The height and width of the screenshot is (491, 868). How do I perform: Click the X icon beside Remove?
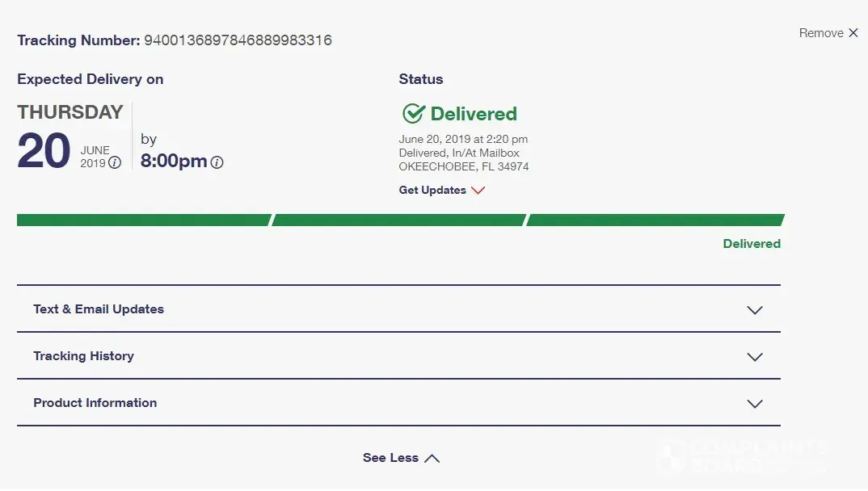[853, 33]
